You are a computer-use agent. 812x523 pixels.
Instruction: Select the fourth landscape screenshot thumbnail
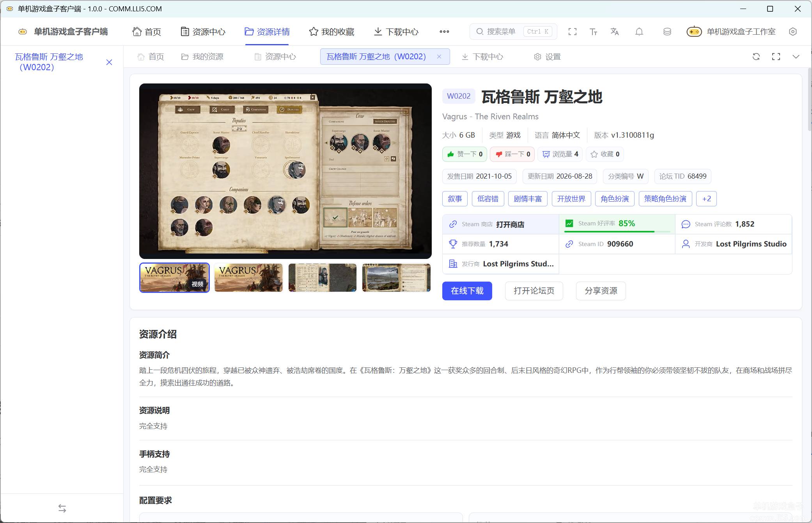point(396,277)
